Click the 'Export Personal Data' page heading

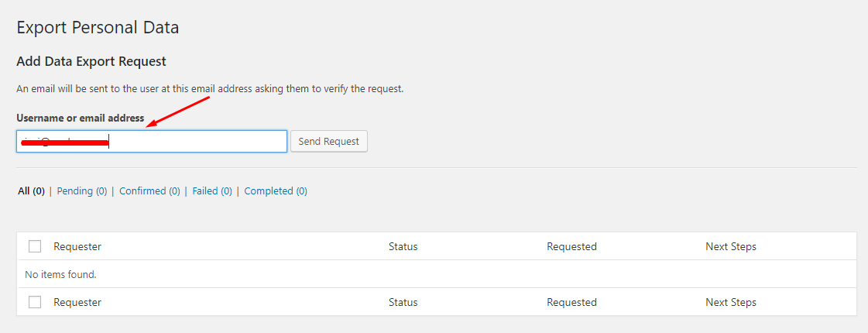(x=98, y=28)
